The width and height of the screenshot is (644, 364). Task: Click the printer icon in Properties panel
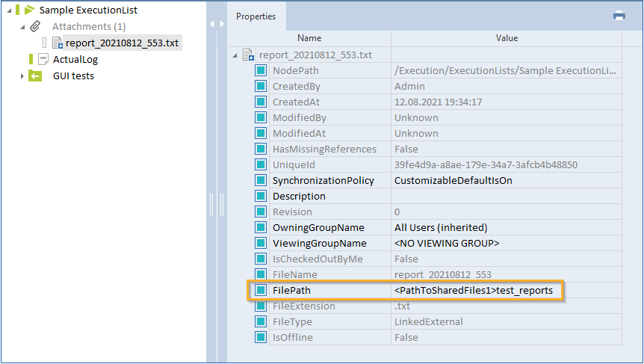coord(619,15)
